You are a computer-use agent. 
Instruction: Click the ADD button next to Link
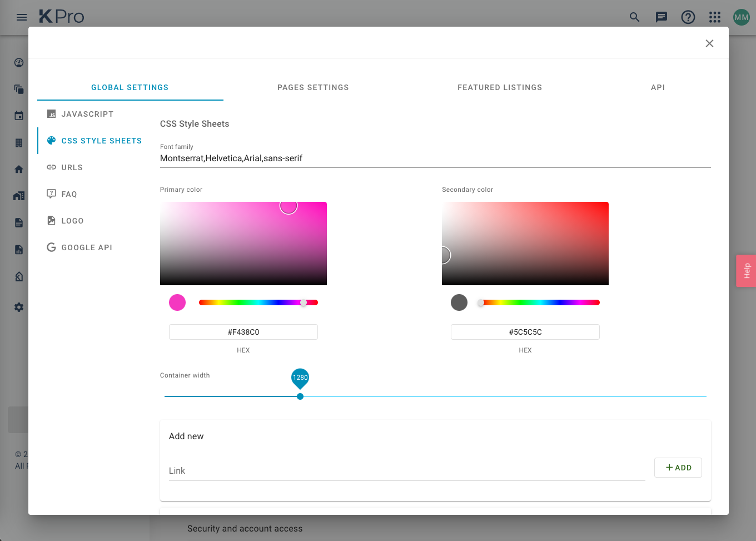678,468
